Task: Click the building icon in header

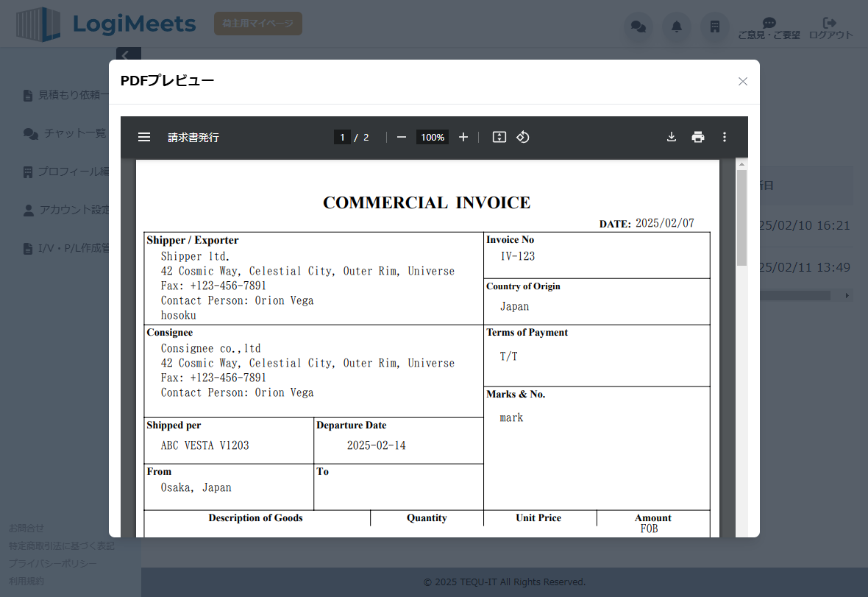Action: (715, 26)
